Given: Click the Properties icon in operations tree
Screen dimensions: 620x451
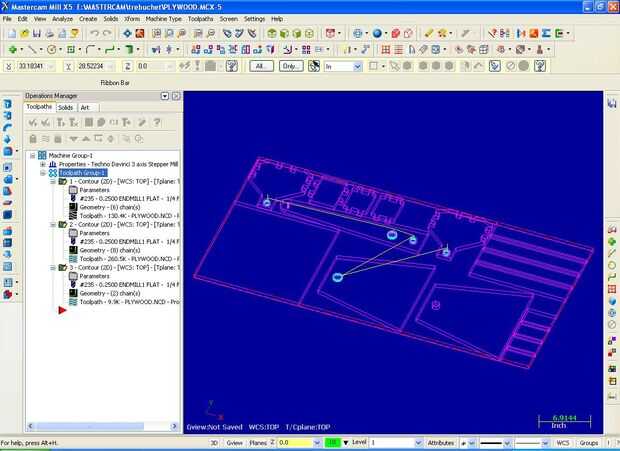Looking at the screenshot, I should (53, 164).
